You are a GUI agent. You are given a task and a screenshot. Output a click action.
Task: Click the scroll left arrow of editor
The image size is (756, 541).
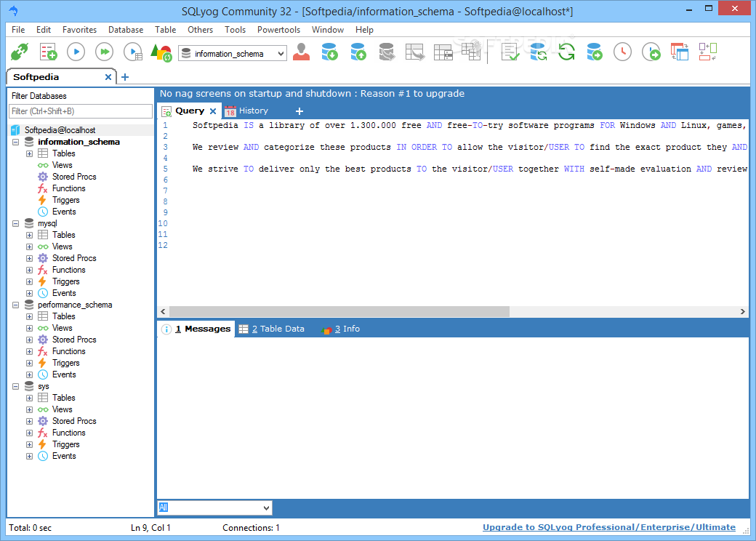coord(163,311)
